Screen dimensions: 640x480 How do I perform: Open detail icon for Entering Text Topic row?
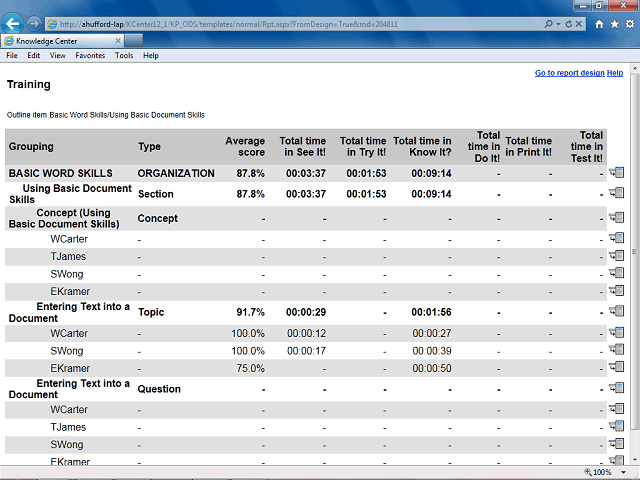[x=617, y=311]
